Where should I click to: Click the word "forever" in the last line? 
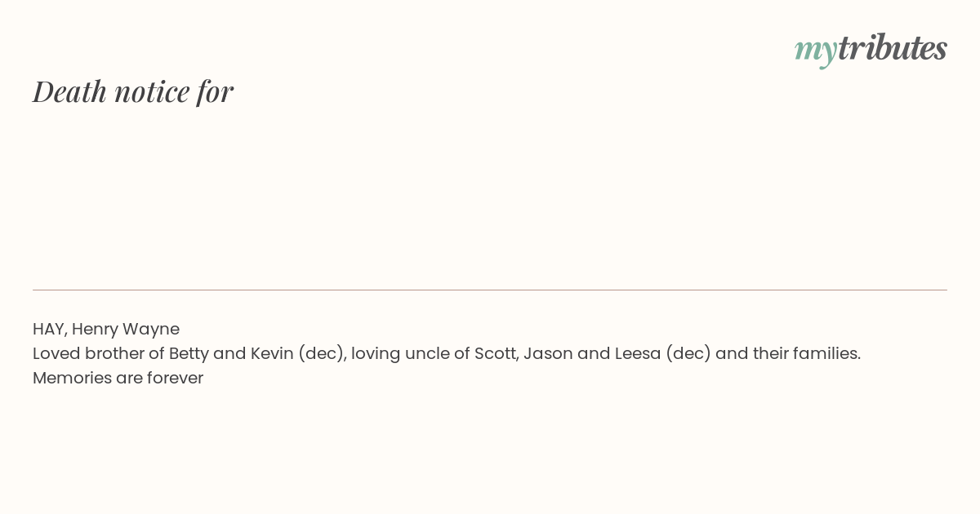coord(175,378)
